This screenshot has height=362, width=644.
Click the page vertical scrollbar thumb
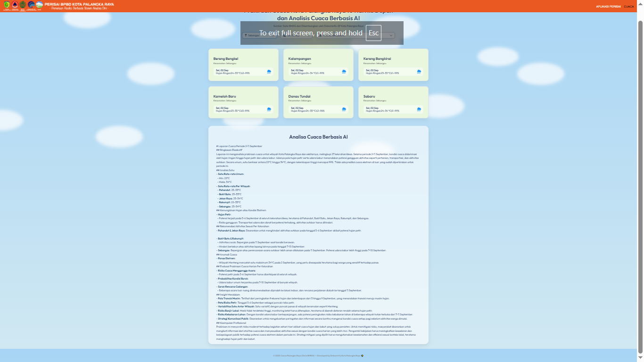click(x=640, y=188)
